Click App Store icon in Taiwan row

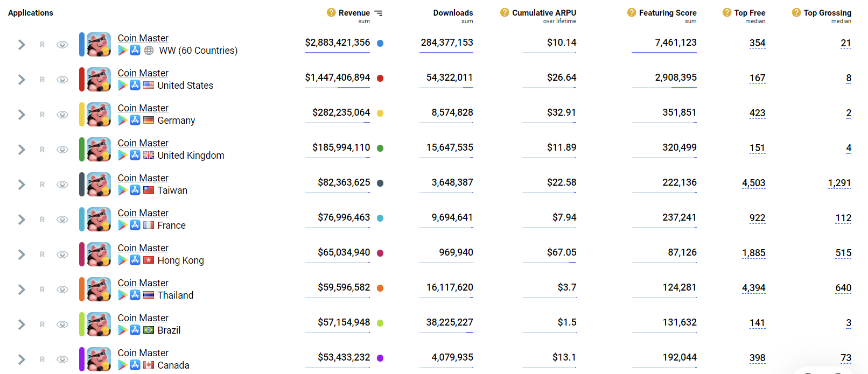click(x=135, y=190)
